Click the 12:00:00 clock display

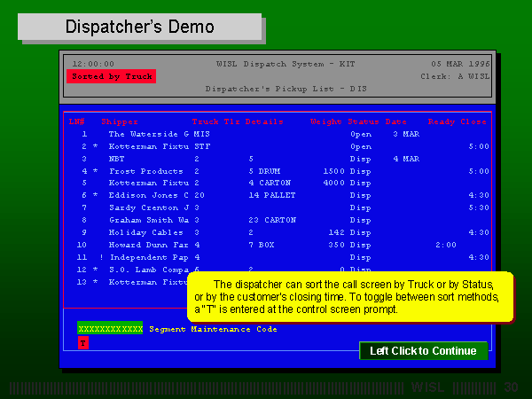[93, 64]
